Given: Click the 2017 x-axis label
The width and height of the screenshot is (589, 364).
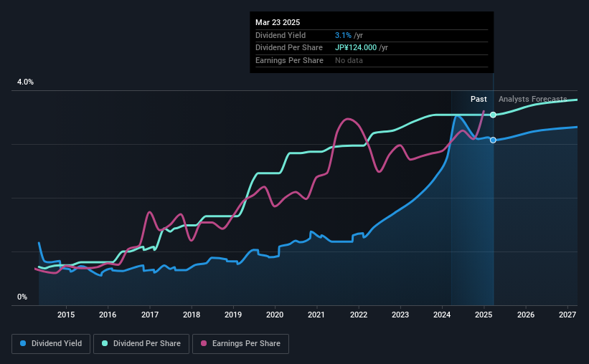Looking at the screenshot, I should pyautogui.click(x=149, y=315).
